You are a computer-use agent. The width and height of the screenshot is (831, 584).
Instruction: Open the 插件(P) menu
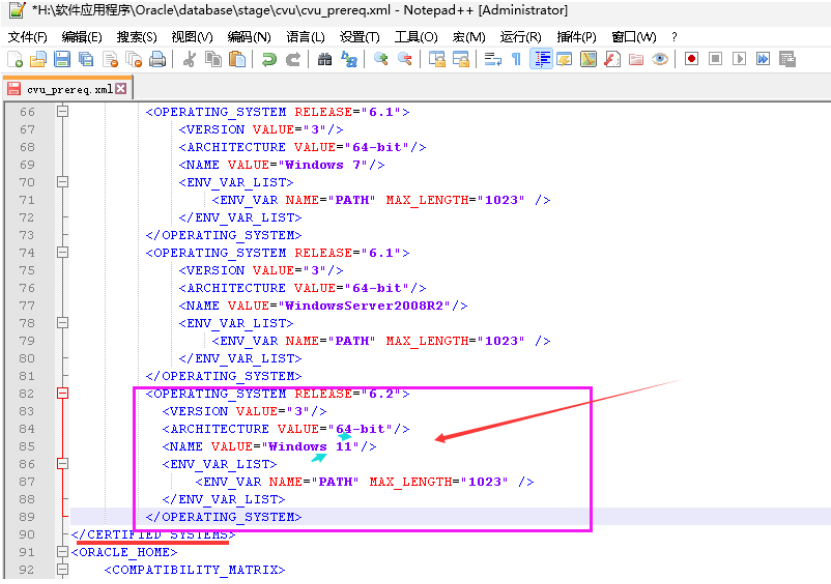click(x=576, y=37)
